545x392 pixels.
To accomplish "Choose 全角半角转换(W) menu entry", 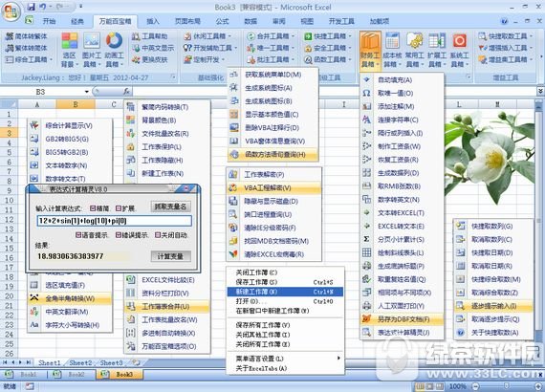I will 70,298.
